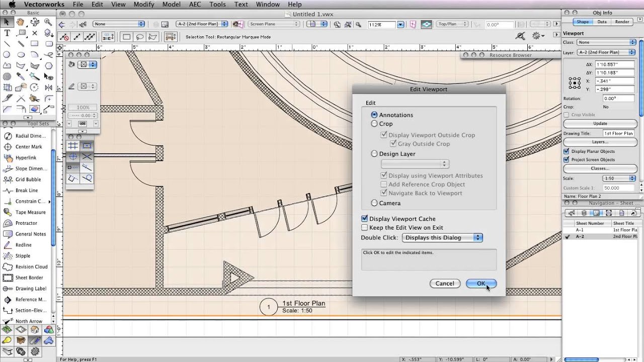Switch to the Render tab

(622, 22)
